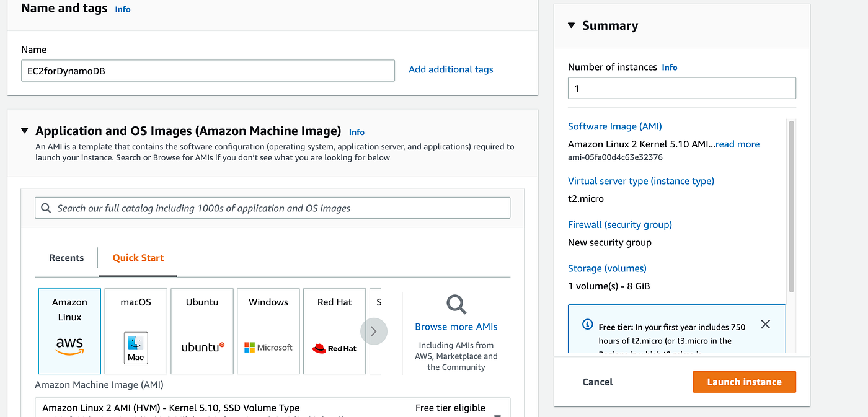Choose the Red Hat image tile
This screenshot has width=868, height=417.
point(334,331)
